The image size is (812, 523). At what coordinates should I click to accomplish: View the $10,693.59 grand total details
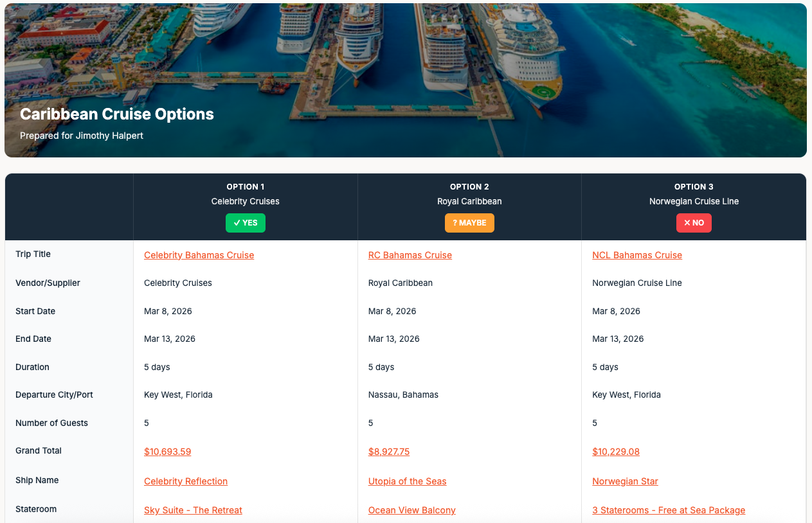click(x=167, y=452)
